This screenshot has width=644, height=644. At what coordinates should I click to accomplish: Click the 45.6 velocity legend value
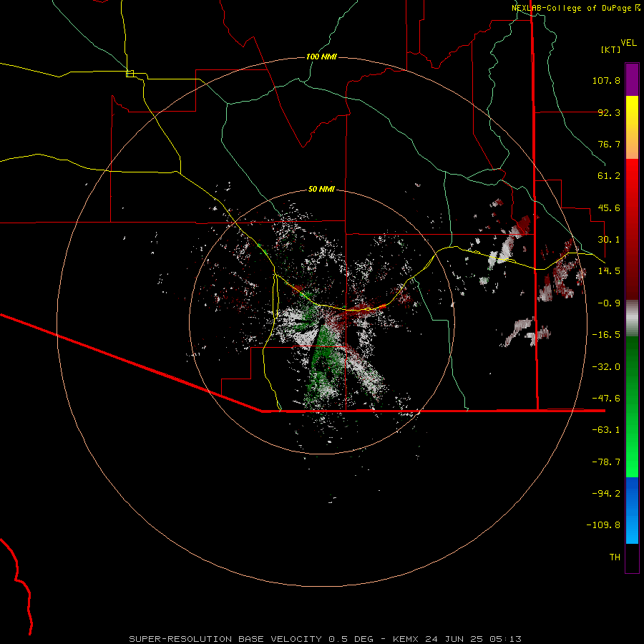pyautogui.click(x=609, y=208)
